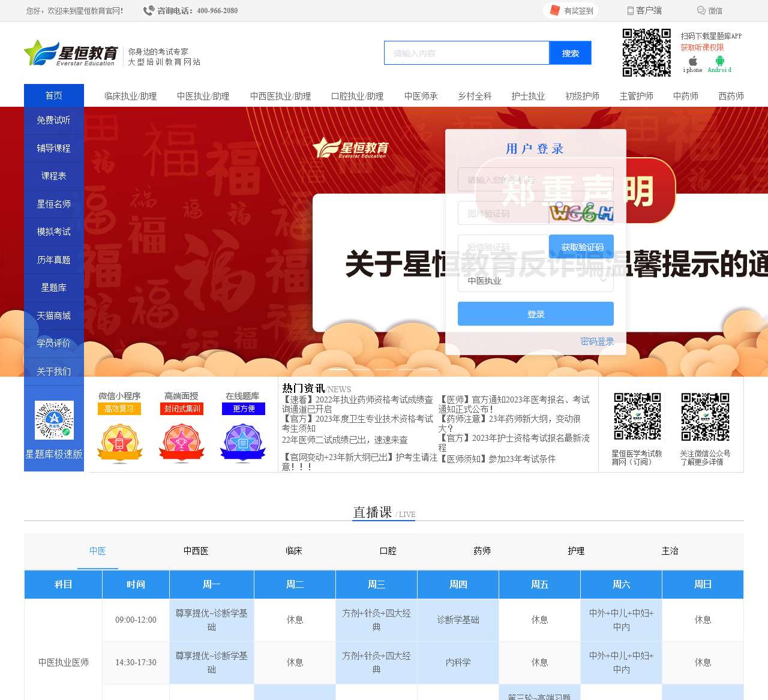The height and width of the screenshot is (700, 768).
Task: Click the blue 搜索 button
Action: coord(571,53)
